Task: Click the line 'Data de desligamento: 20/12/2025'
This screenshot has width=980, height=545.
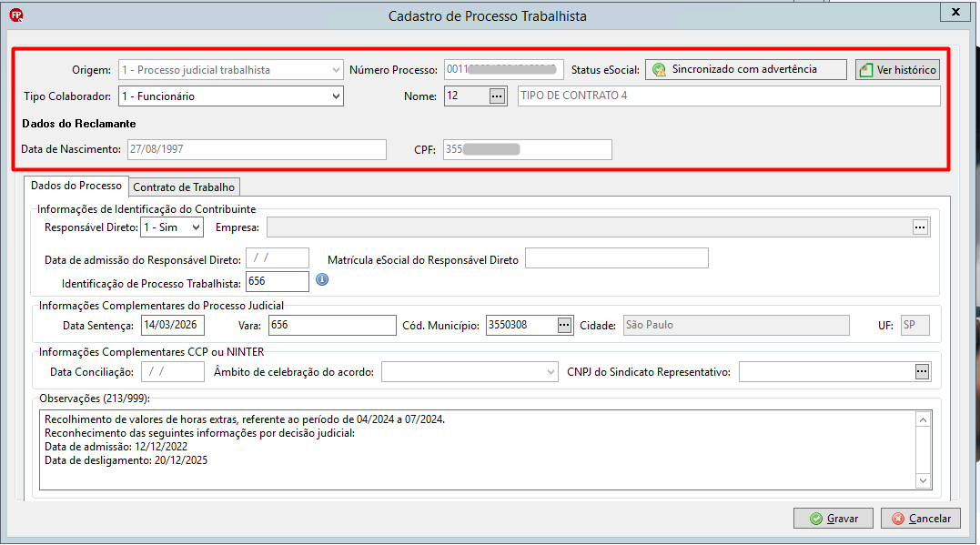Action: coord(126,460)
